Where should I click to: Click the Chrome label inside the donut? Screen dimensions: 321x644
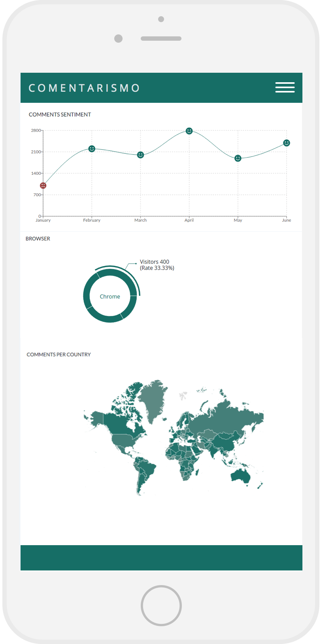click(x=110, y=297)
